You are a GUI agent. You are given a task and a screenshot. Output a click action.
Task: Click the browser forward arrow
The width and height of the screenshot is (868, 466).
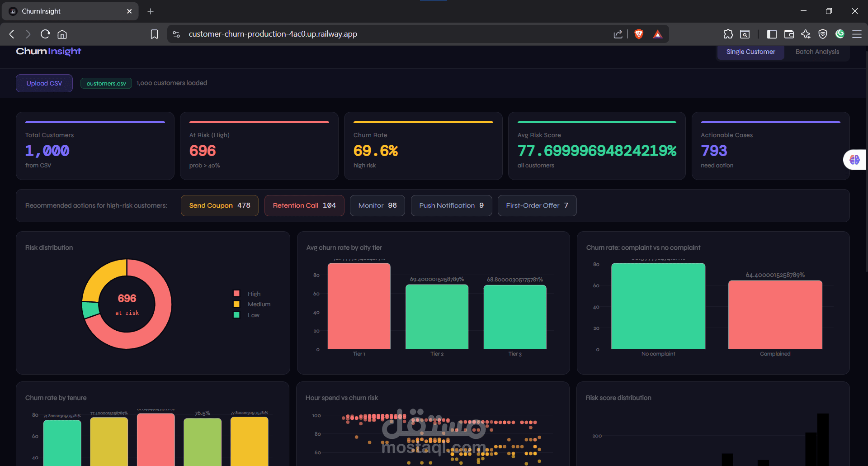point(28,34)
